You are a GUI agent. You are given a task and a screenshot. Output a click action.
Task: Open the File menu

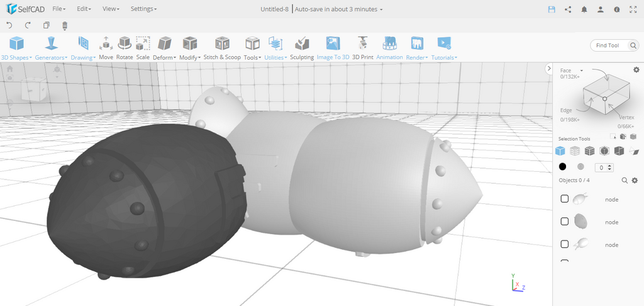(x=58, y=9)
